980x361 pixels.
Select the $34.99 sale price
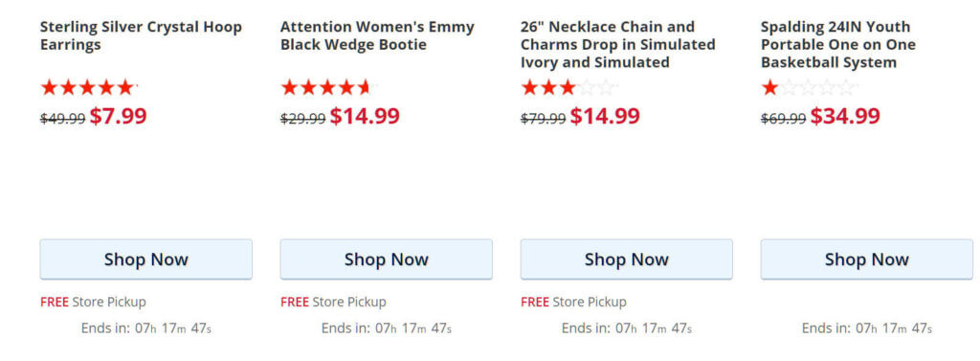[845, 117]
